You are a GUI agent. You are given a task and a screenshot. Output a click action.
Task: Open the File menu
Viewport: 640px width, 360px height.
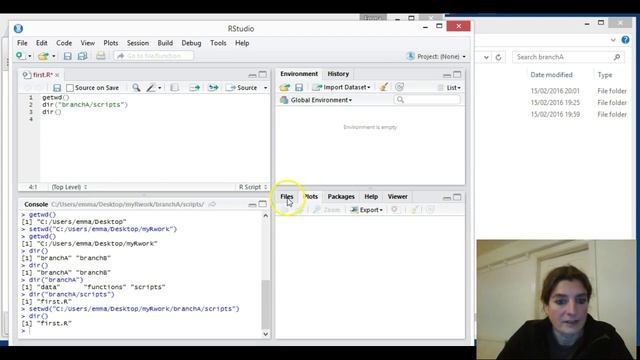click(x=22, y=43)
